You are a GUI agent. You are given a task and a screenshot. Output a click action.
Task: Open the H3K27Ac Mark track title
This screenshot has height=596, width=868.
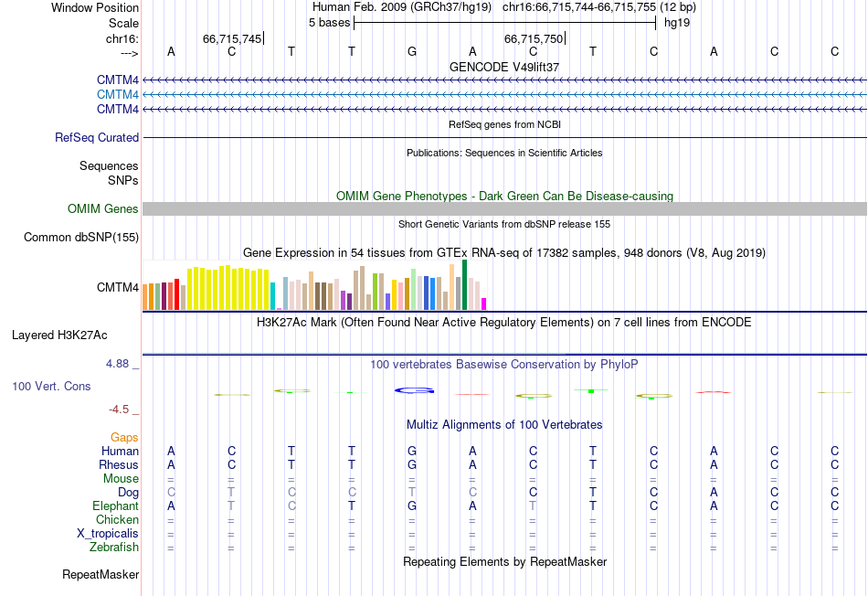504,323
